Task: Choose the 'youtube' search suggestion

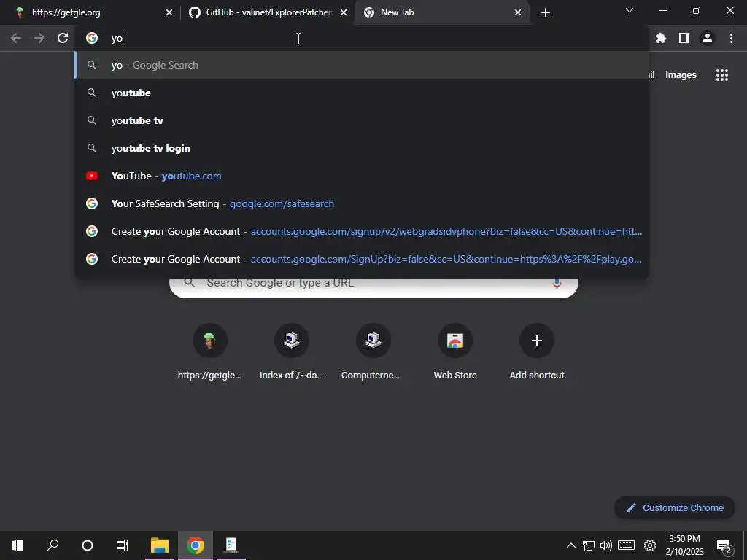Action: tap(362, 93)
